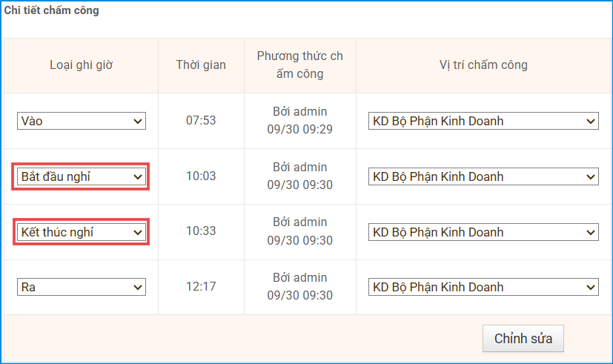Click the 'Chỉnh sửa' button
613x364 pixels.
click(x=523, y=338)
